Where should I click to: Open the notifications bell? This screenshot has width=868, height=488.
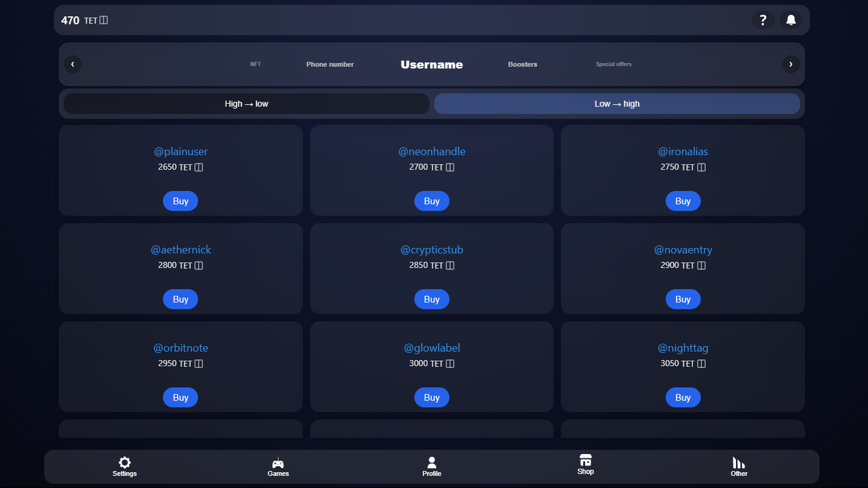(x=790, y=19)
